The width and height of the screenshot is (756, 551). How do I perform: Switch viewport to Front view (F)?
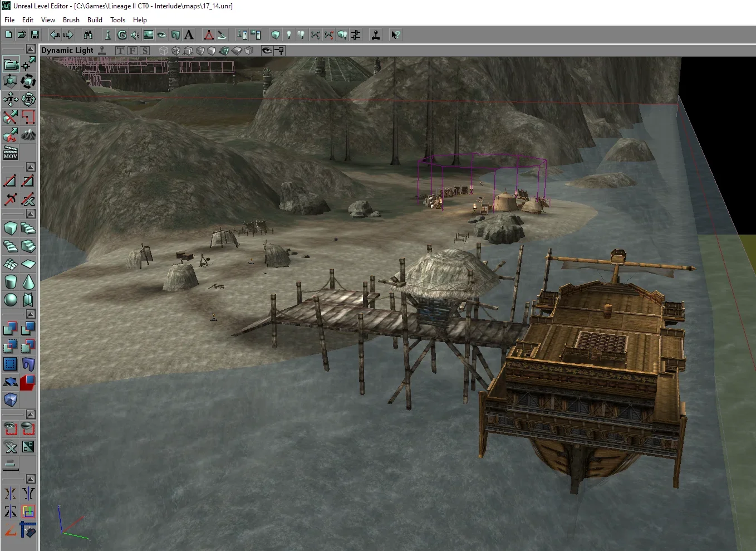[x=132, y=50]
